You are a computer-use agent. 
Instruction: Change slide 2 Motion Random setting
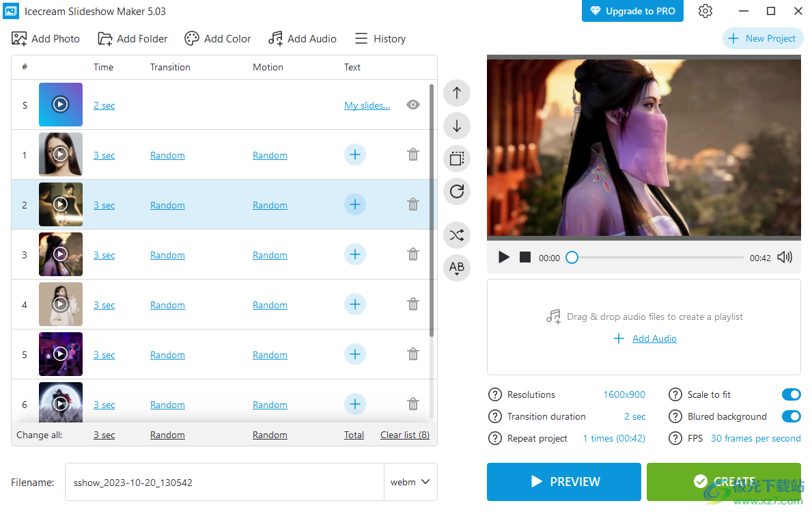(270, 205)
